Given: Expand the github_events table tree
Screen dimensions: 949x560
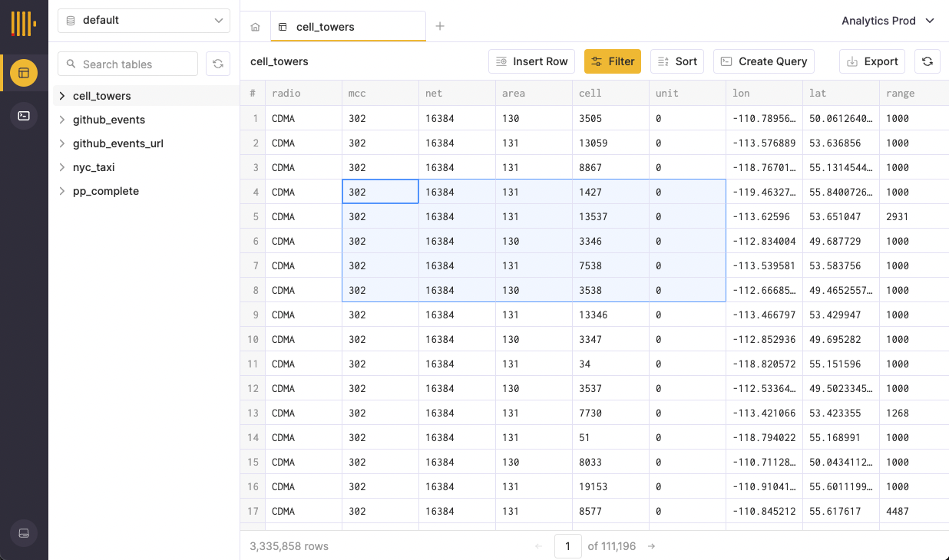Looking at the screenshot, I should (62, 120).
